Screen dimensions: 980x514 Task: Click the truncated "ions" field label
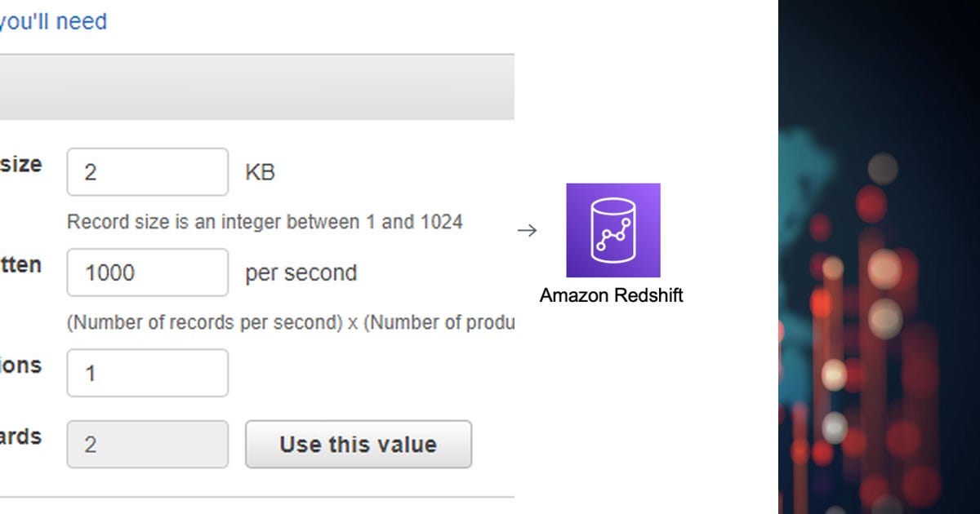pyautogui.click(x=20, y=365)
